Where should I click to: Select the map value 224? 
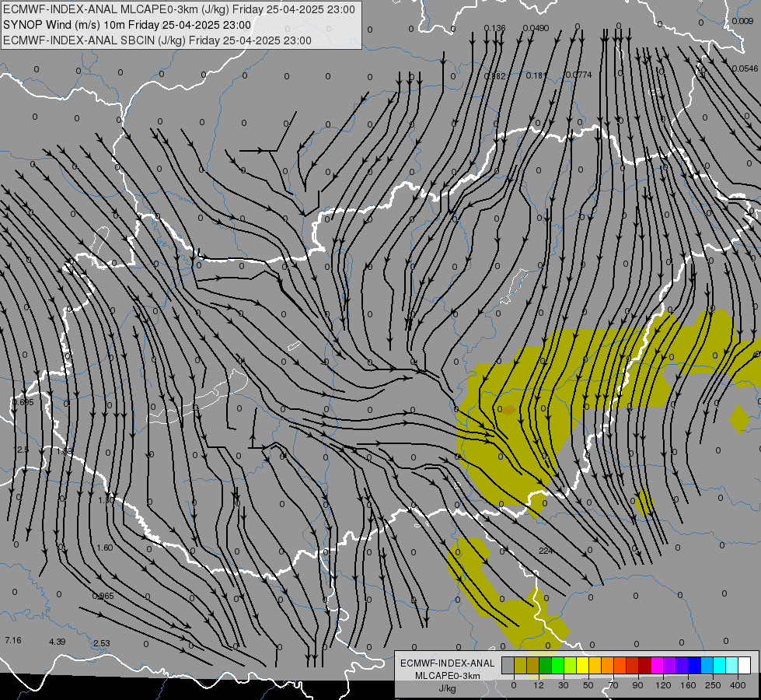coord(546,551)
